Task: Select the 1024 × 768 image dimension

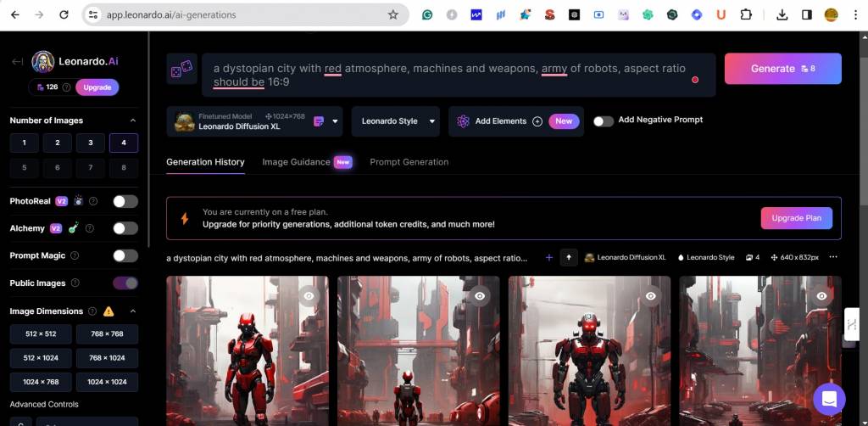Action: tap(41, 382)
